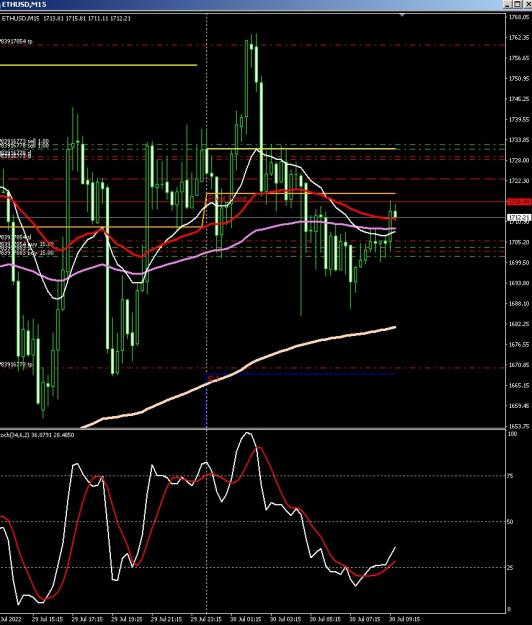
Task: Minimize the ETHUSD,M15 chart window
Action: pos(508,4)
